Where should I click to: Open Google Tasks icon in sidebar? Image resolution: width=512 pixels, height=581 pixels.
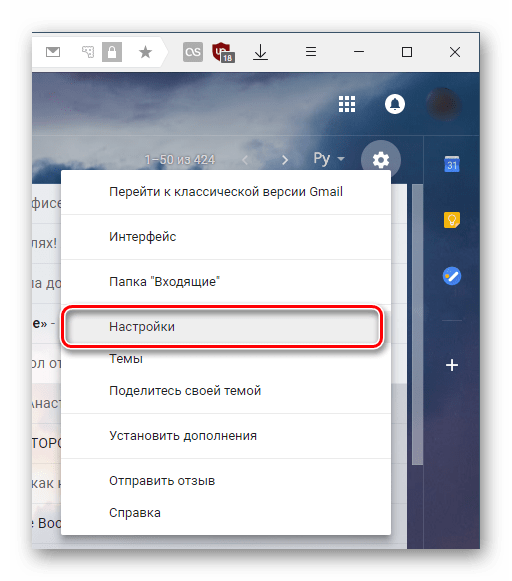(452, 276)
